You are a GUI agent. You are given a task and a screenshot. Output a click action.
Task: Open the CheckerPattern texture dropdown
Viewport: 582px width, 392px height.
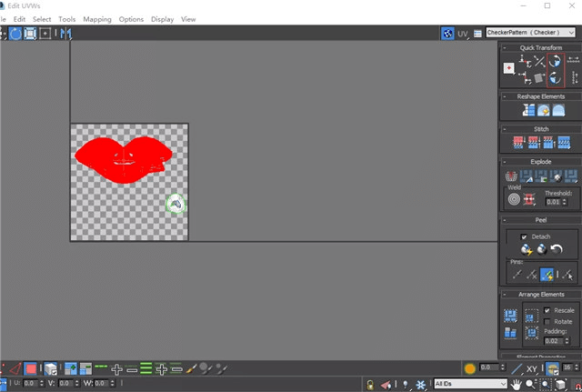click(x=531, y=33)
